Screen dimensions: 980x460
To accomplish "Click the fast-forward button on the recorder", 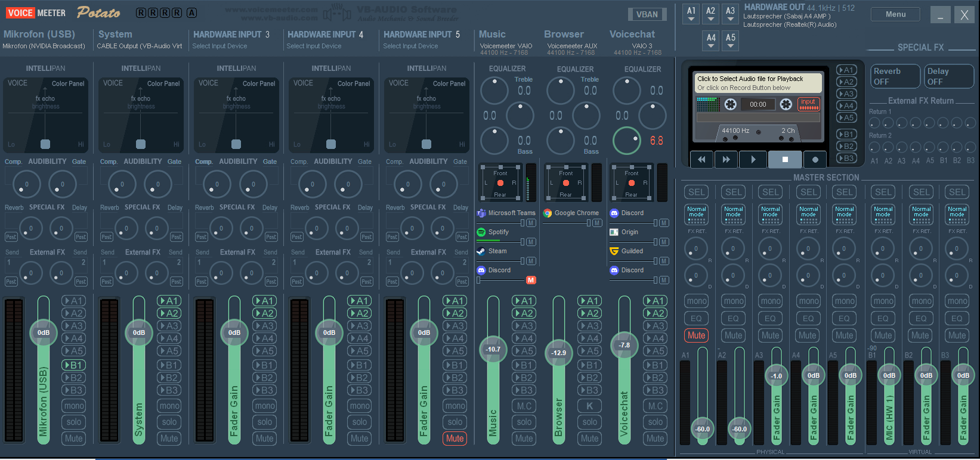I will point(726,159).
